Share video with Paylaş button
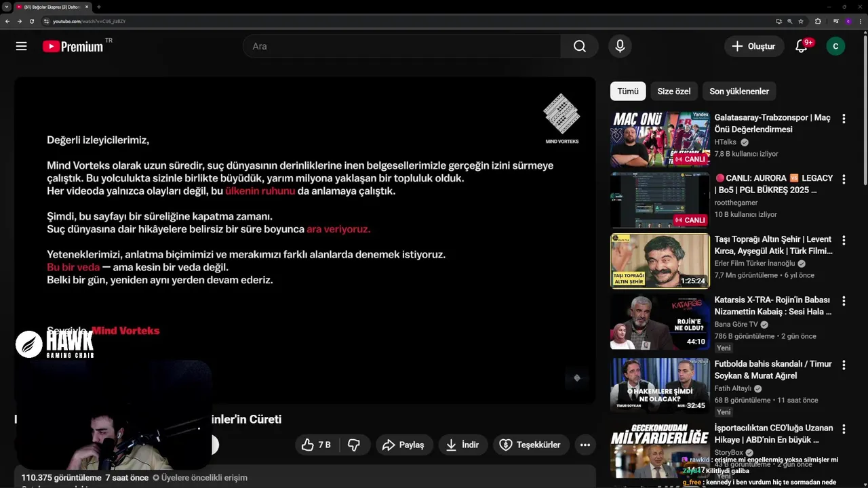The width and height of the screenshot is (868, 488). coord(403,445)
